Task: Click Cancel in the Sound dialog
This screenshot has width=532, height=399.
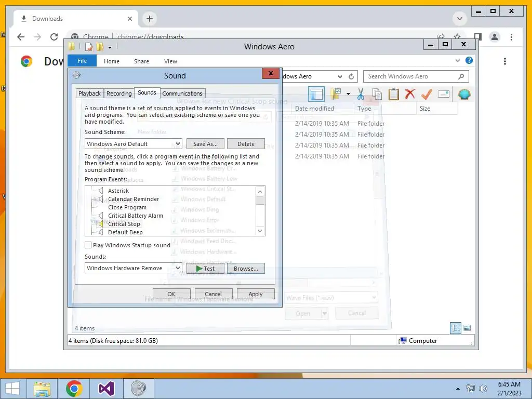Action: [213, 294]
